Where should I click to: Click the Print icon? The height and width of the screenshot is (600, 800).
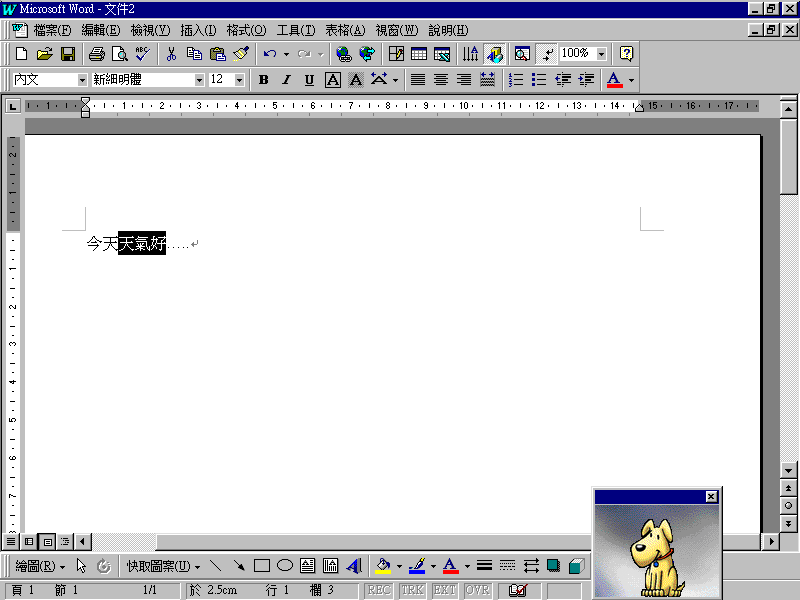[x=96, y=54]
